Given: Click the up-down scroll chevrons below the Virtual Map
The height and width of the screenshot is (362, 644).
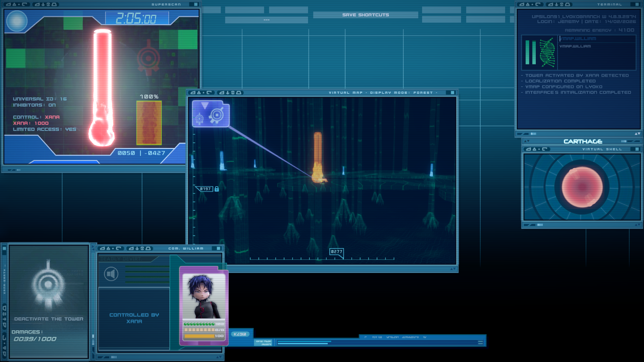Looking at the screenshot, I should click(453, 268).
